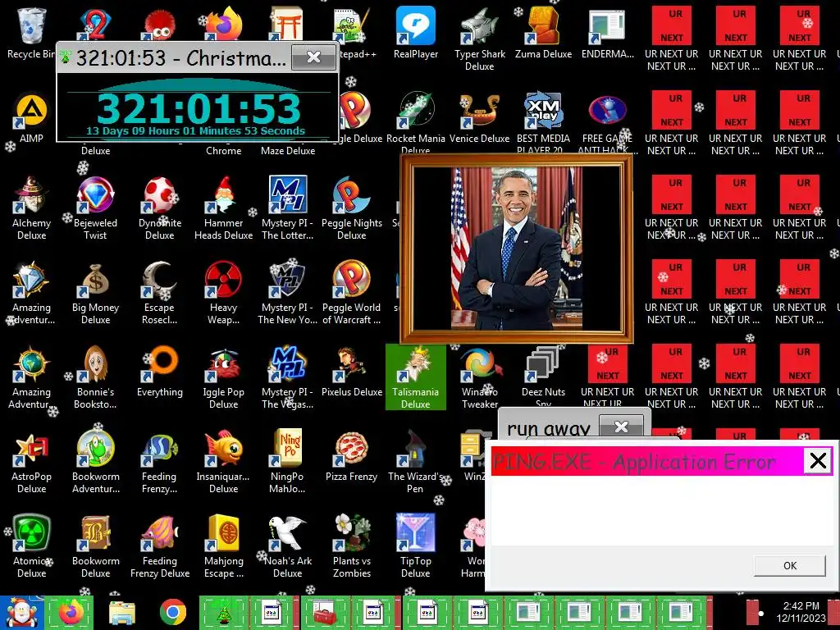Open Mahjong Escape shortcut
The image size is (840, 630).
(223, 546)
